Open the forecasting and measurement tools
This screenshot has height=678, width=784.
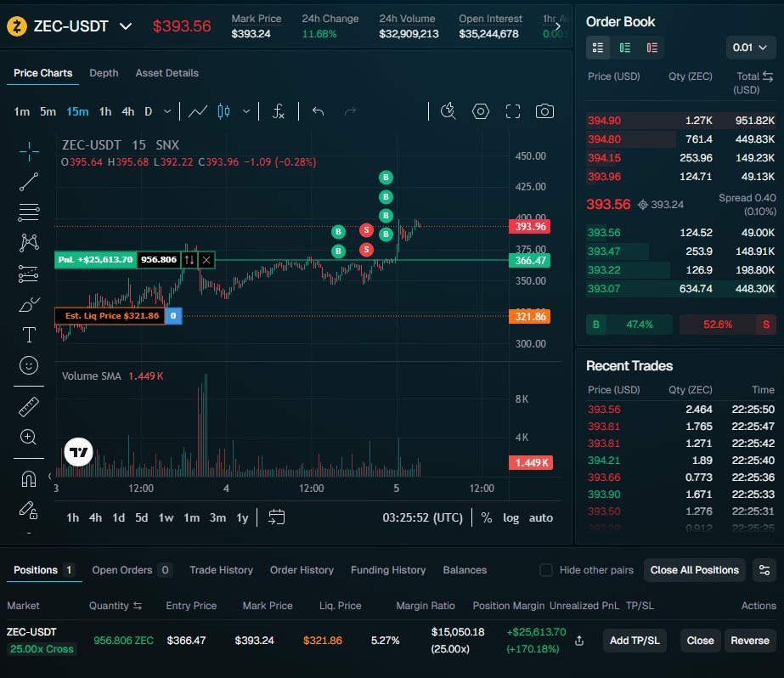click(x=29, y=274)
